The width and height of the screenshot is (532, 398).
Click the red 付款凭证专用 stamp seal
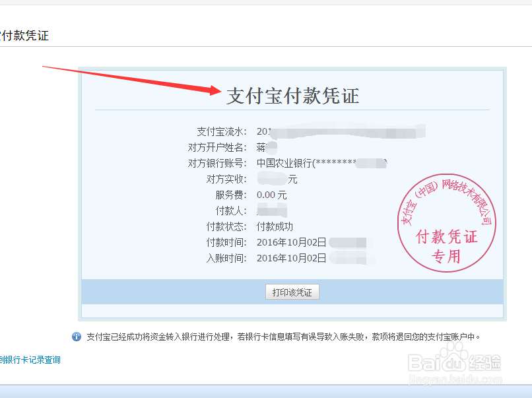(446, 223)
